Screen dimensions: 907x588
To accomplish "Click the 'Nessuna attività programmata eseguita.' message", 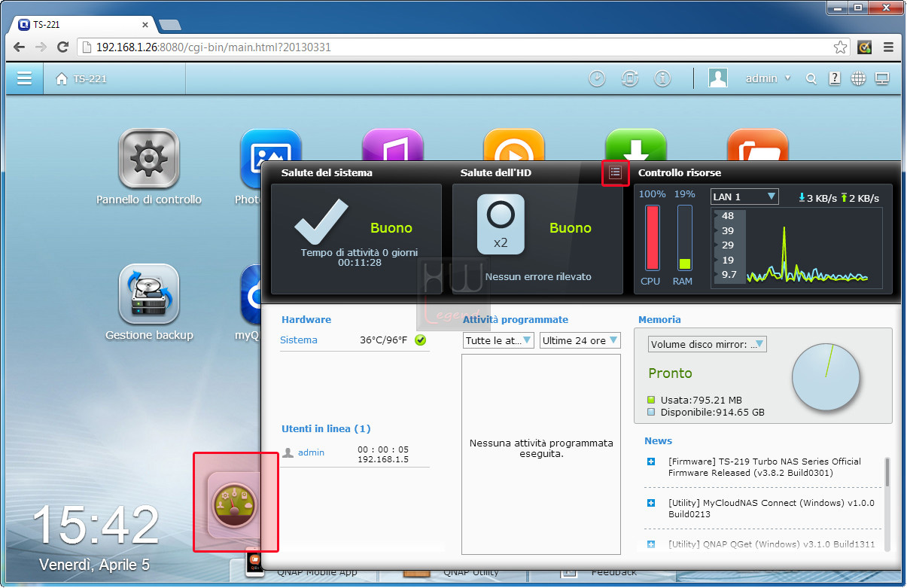I will (x=541, y=448).
